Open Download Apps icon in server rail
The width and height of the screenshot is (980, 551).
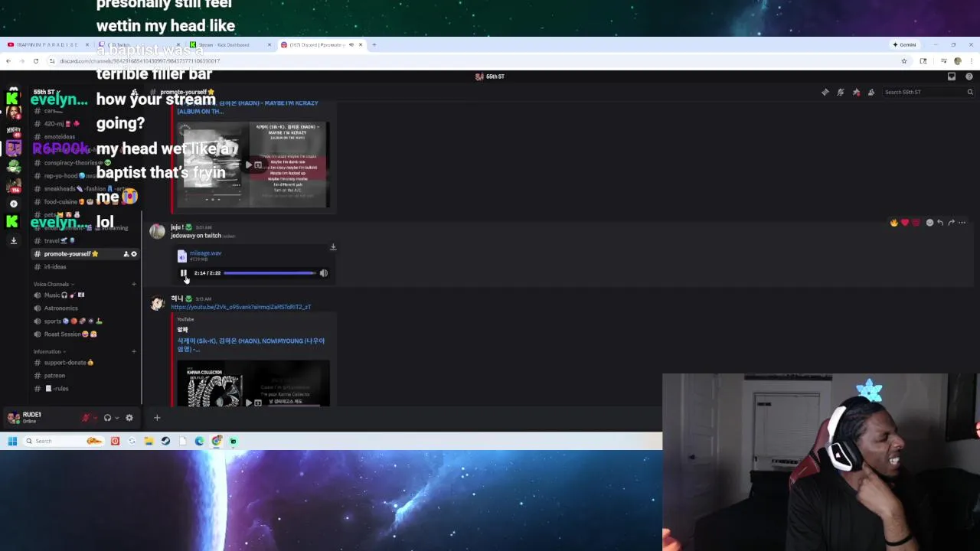click(x=13, y=240)
